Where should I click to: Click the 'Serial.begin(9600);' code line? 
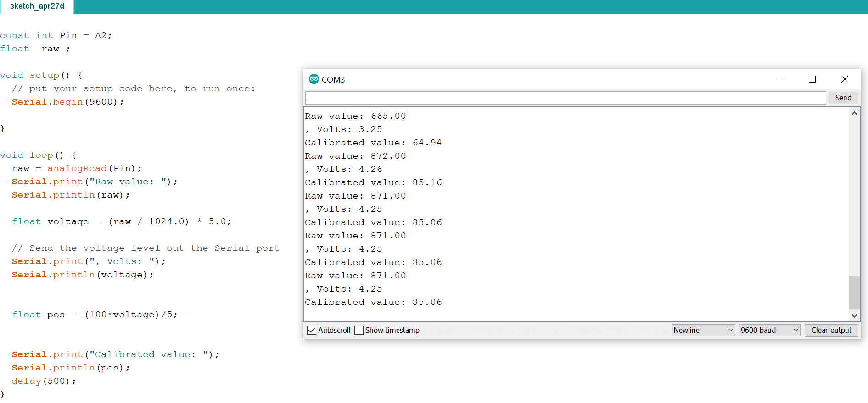click(68, 102)
